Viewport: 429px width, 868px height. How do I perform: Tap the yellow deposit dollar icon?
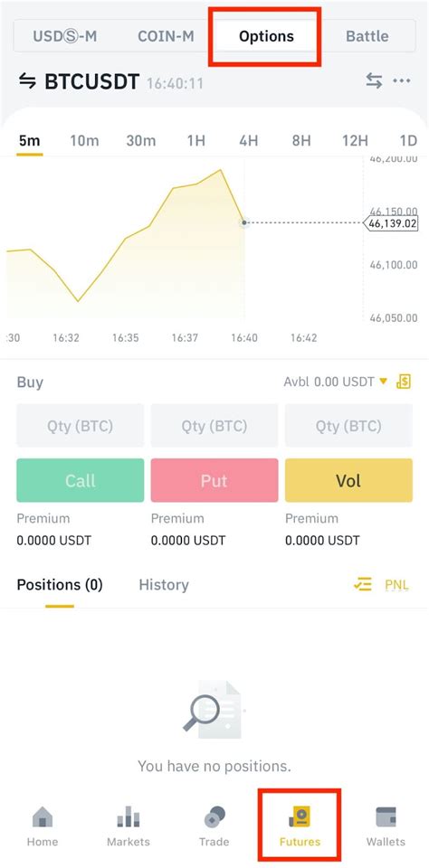[404, 382]
